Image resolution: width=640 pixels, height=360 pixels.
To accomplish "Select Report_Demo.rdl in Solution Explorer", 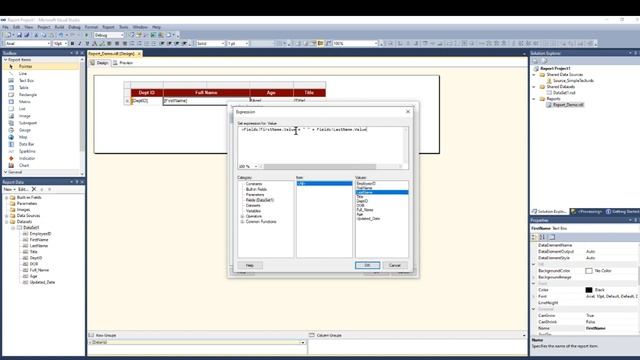I will click(568, 105).
